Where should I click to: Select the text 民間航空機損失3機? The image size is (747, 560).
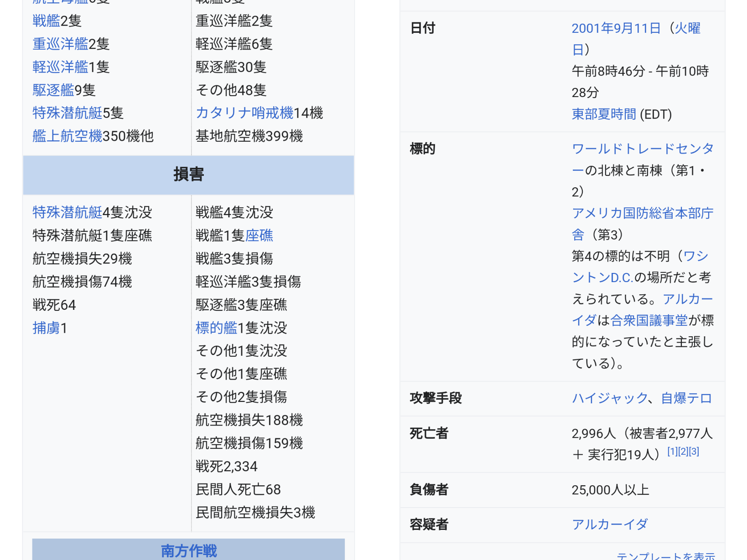[255, 513]
